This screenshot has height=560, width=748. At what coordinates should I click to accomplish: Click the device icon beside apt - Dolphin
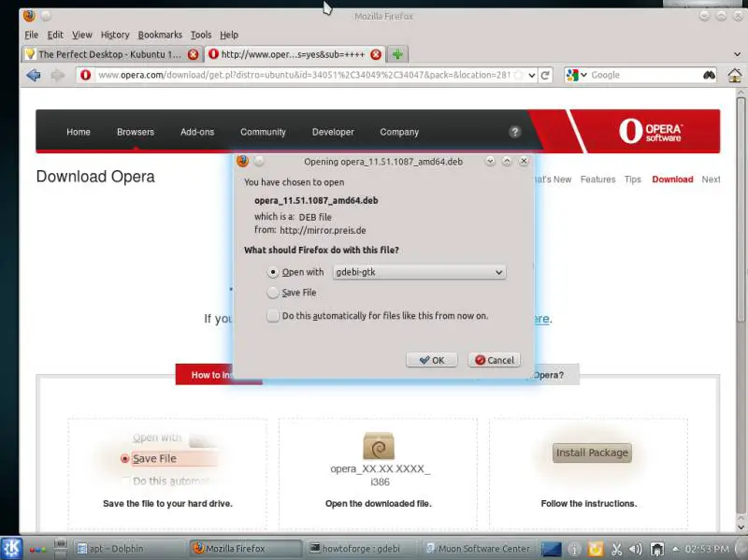[61, 548]
